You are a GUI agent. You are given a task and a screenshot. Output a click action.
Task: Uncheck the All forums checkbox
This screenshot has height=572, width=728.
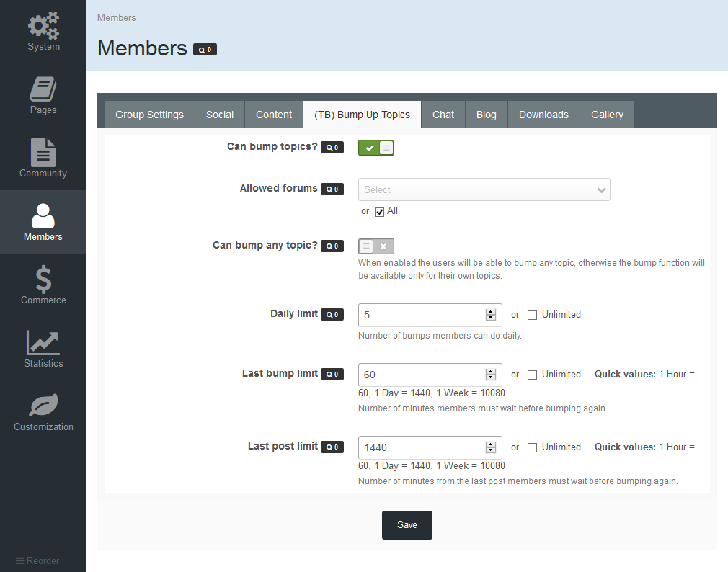(379, 212)
